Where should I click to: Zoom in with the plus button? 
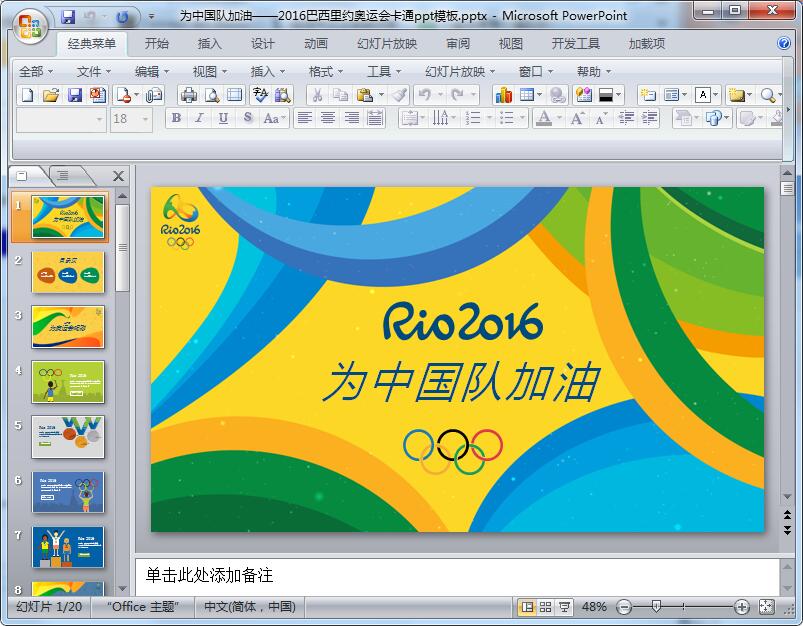(741, 608)
